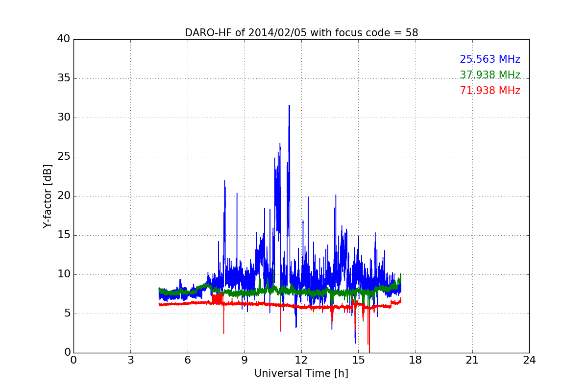Click the 'Universal Time [h]' axis label
Viewport: 588px width, 392px height.
point(301,373)
